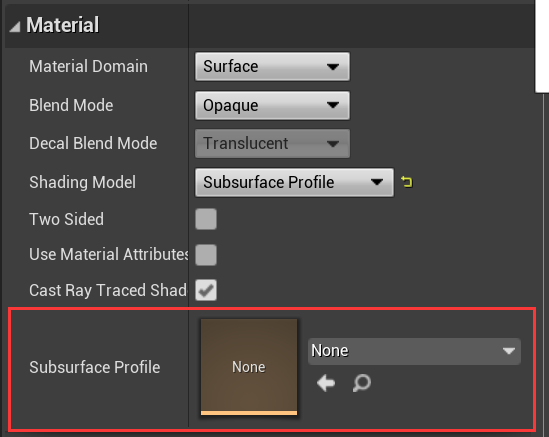The image size is (549, 437).
Task: Click the yellow reset arrow beside Shading Model
Action: [406, 182]
